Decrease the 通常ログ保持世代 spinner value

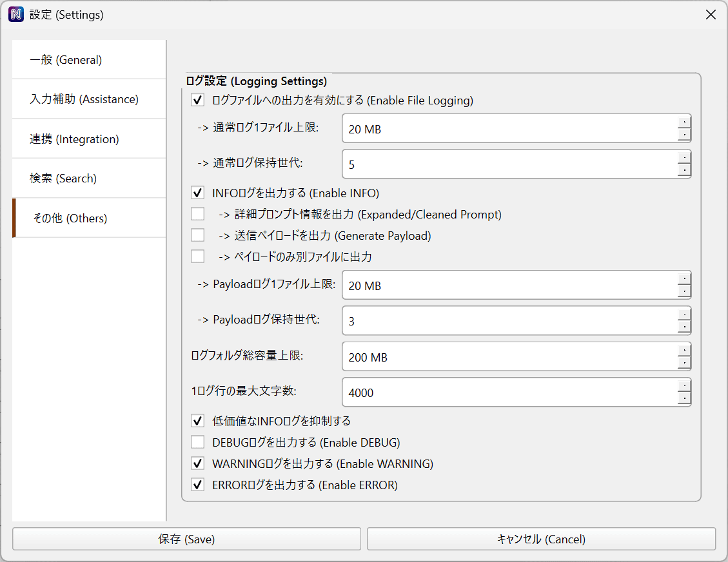[684, 171]
